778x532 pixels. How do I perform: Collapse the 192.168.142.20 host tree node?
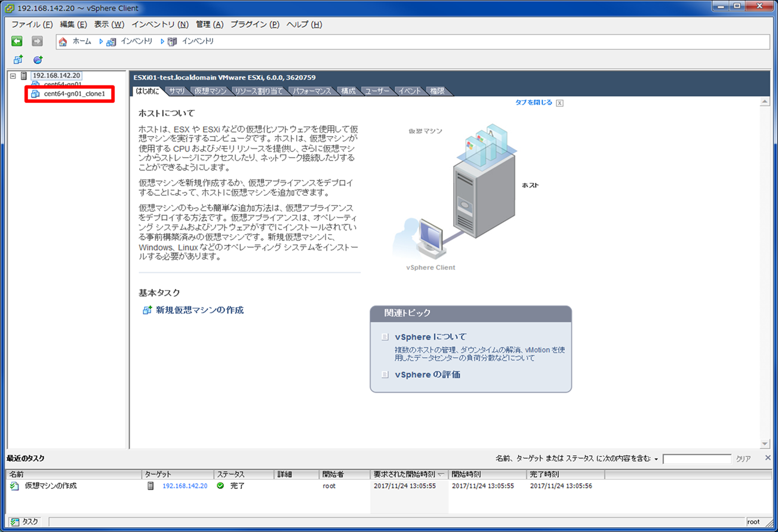(x=13, y=76)
